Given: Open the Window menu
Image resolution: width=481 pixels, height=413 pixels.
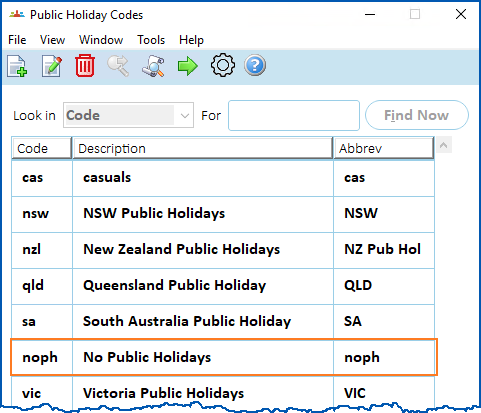Looking at the screenshot, I should tap(101, 40).
